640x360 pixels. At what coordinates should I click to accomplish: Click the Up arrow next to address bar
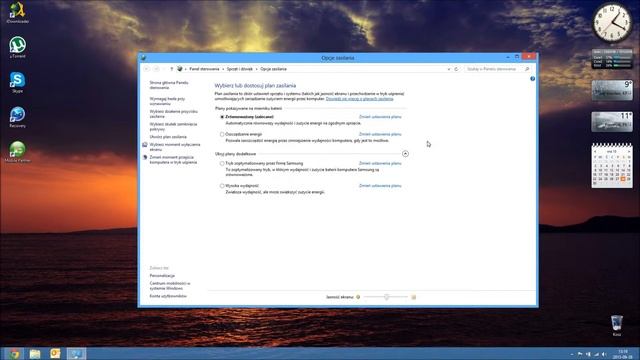[x=171, y=69]
